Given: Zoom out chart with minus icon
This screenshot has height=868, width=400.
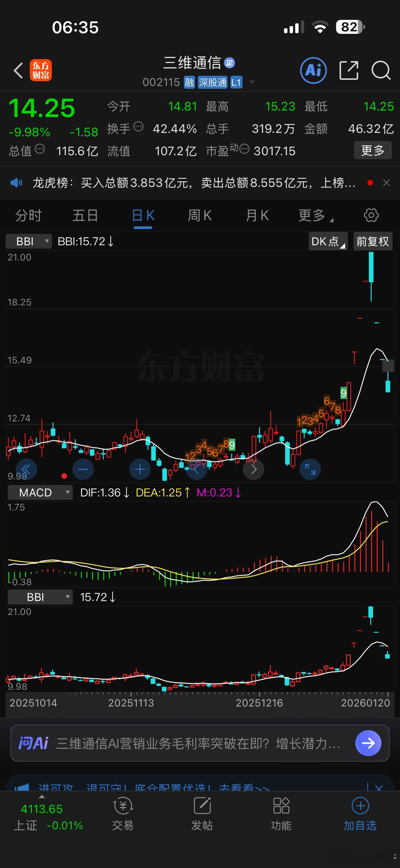Looking at the screenshot, I should click(x=83, y=469).
